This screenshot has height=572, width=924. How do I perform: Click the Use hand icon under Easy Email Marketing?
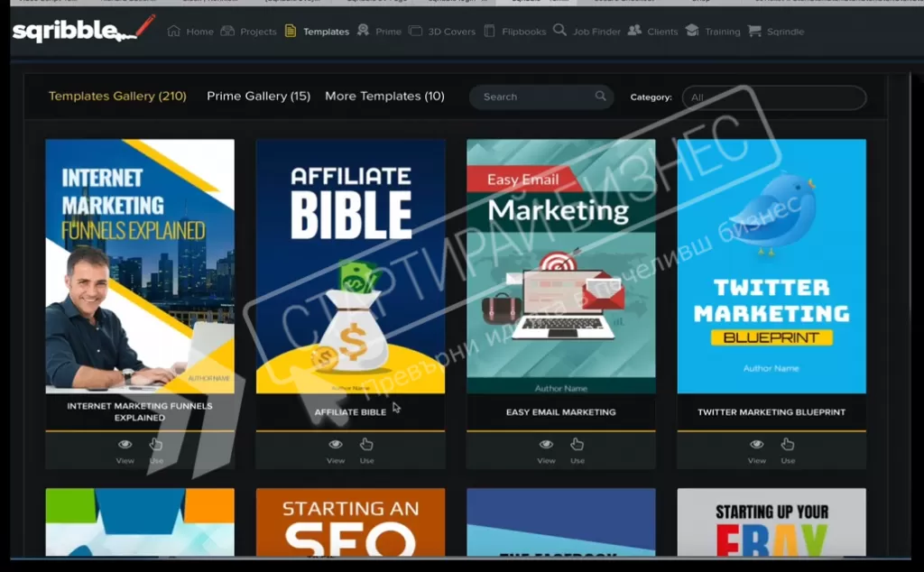(577, 444)
